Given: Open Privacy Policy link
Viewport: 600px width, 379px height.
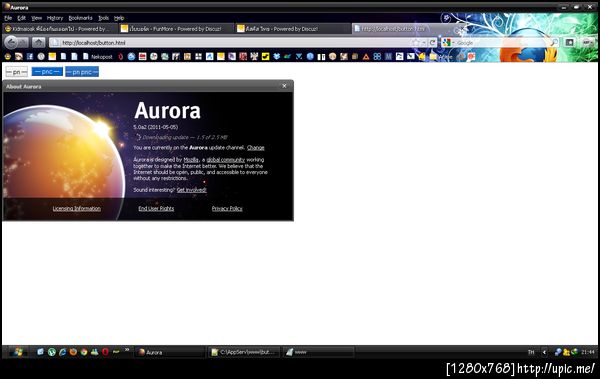Looking at the screenshot, I should click(x=227, y=208).
